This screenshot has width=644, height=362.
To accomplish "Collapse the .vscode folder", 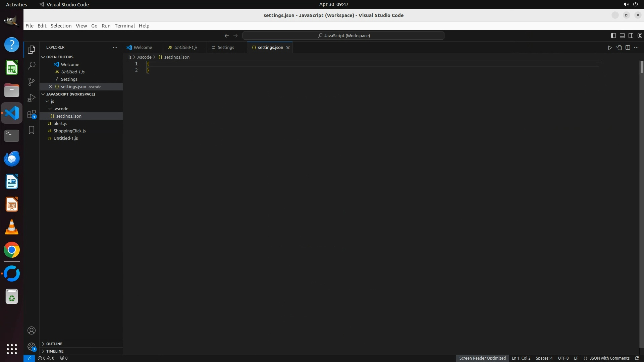I will pos(61,109).
